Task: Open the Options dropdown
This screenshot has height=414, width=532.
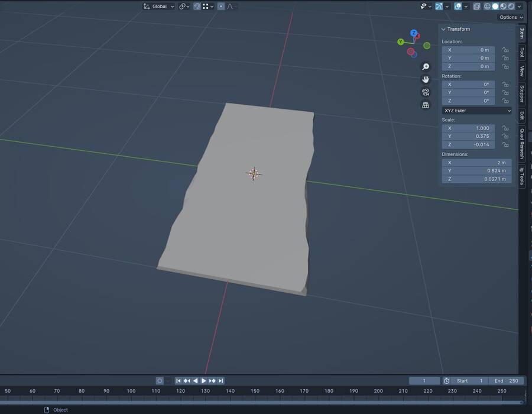Action: coord(511,17)
